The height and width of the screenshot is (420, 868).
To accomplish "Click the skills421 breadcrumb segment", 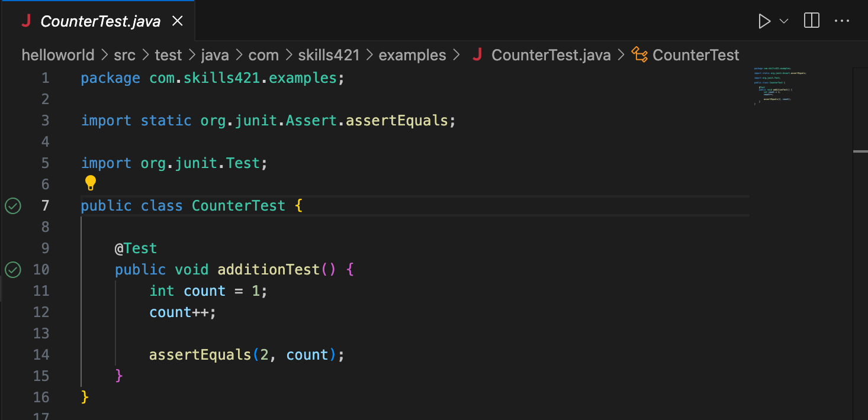I will [329, 55].
